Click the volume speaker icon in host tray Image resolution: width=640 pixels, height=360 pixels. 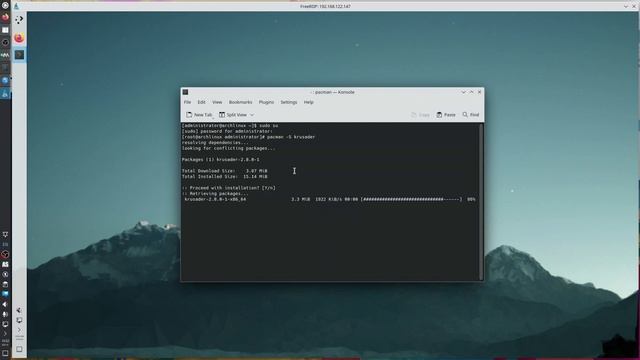point(5,304)
